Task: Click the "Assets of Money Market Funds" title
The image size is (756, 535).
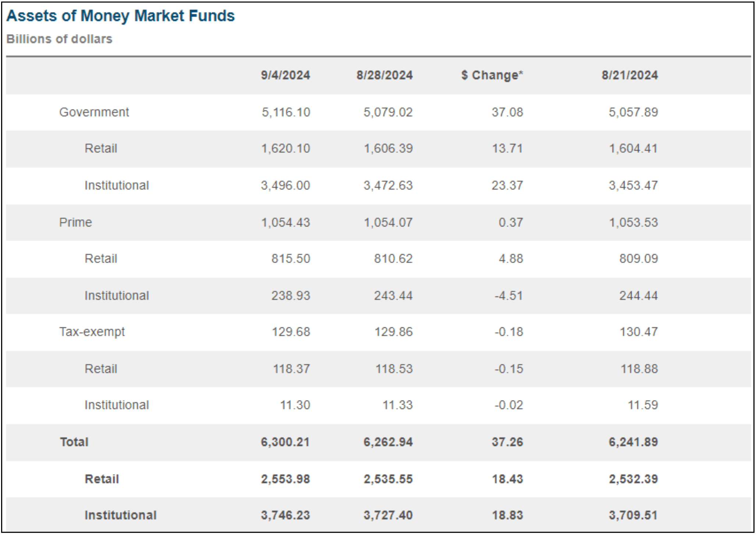Action: click(120, 16)
